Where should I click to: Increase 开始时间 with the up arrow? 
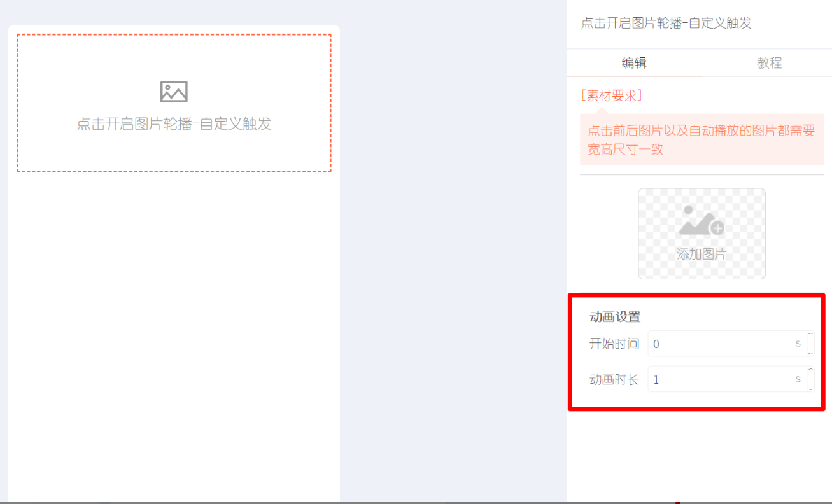point(810,335)
